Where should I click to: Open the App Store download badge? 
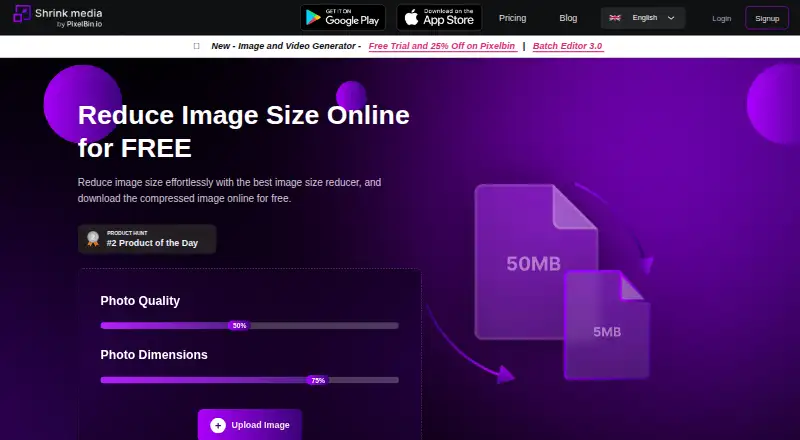coord(439,18)
